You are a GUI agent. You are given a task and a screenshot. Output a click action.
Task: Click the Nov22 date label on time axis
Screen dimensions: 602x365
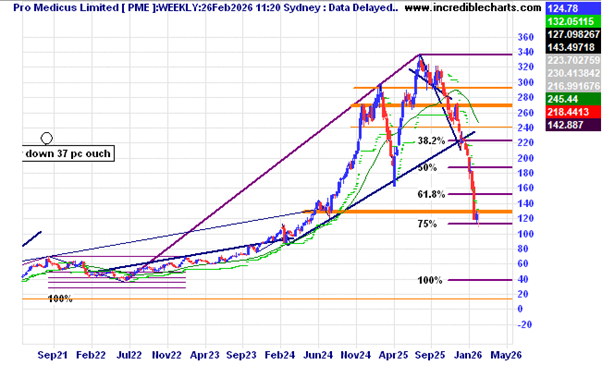tap(167, 355)
